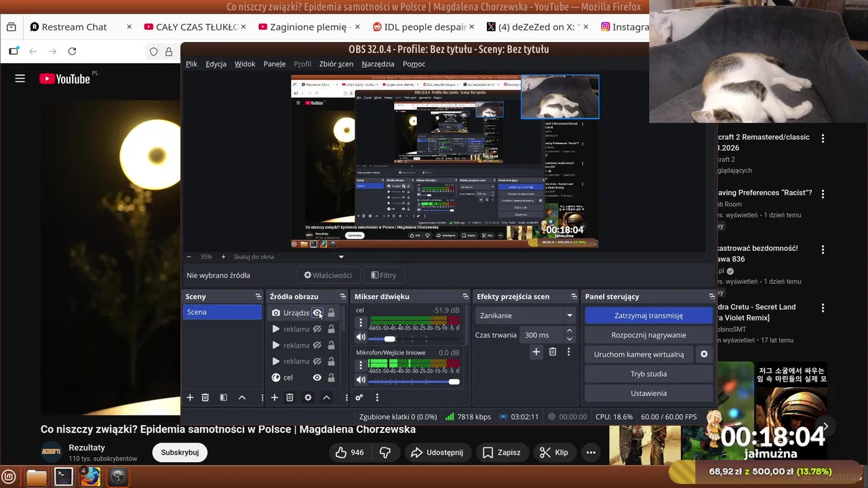Mute the cel audio channel
The height and width of the screenshot is (488, 868).
coord(361,338)
